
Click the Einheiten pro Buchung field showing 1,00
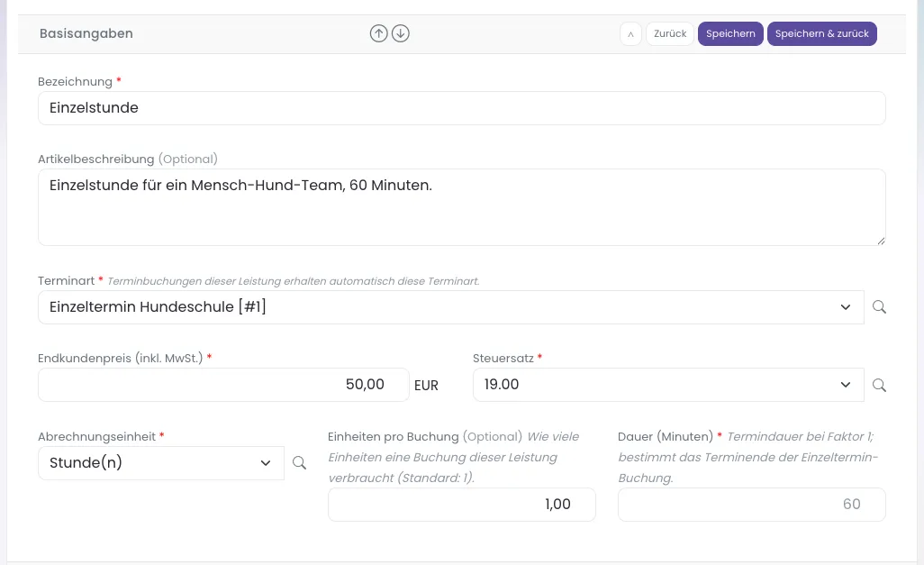[461, 505]
